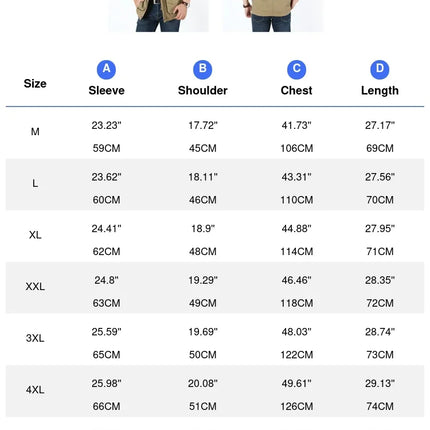Select the XL size row label
Viewport: 430px width, 430px height.
35,235
